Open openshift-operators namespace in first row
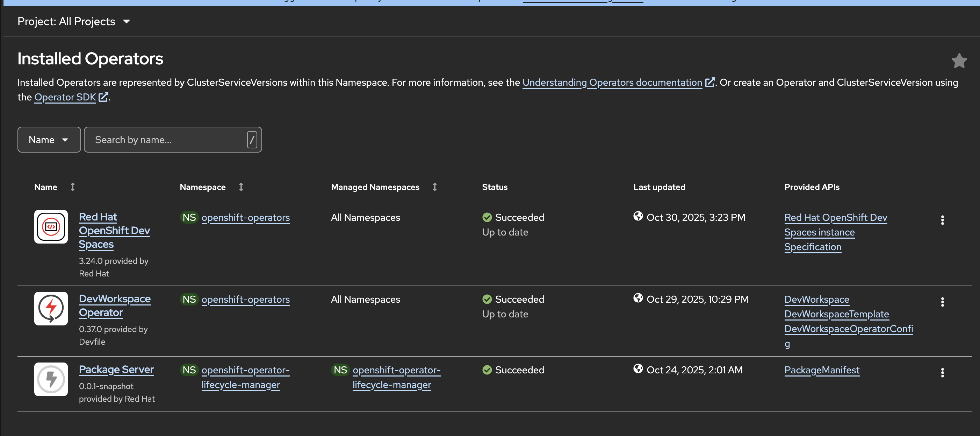The height and width of the screenshot is (436, 980). point(245,217)
